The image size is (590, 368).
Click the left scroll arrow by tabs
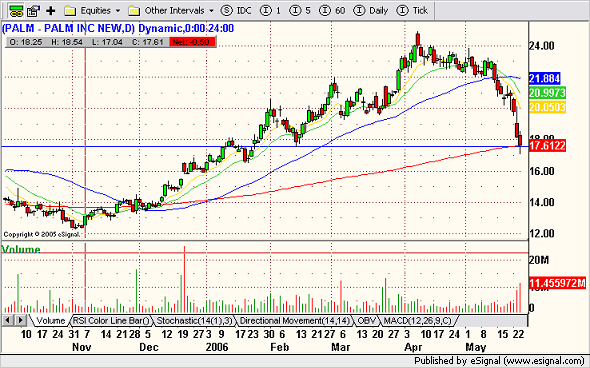tap(8, 321)
